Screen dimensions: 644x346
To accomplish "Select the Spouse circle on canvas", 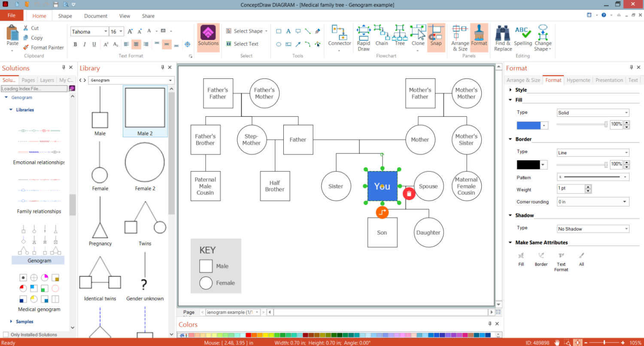I will pyautogui.click(x=428, y=186).
